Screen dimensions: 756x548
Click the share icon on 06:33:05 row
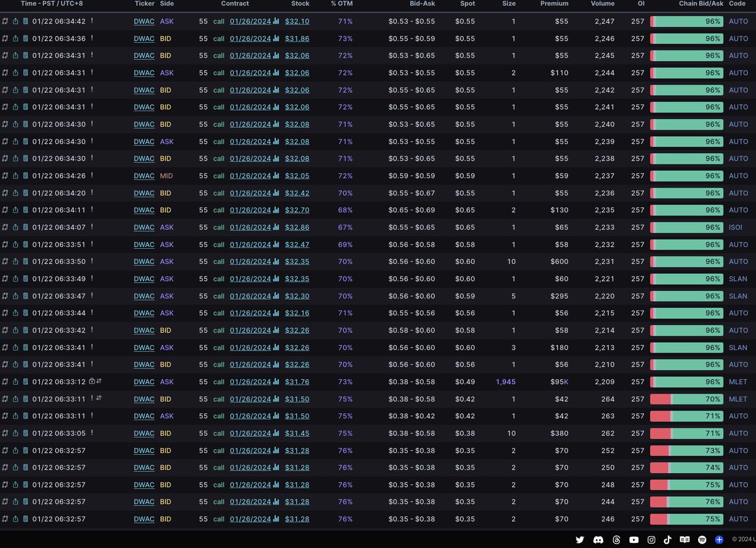16,433
